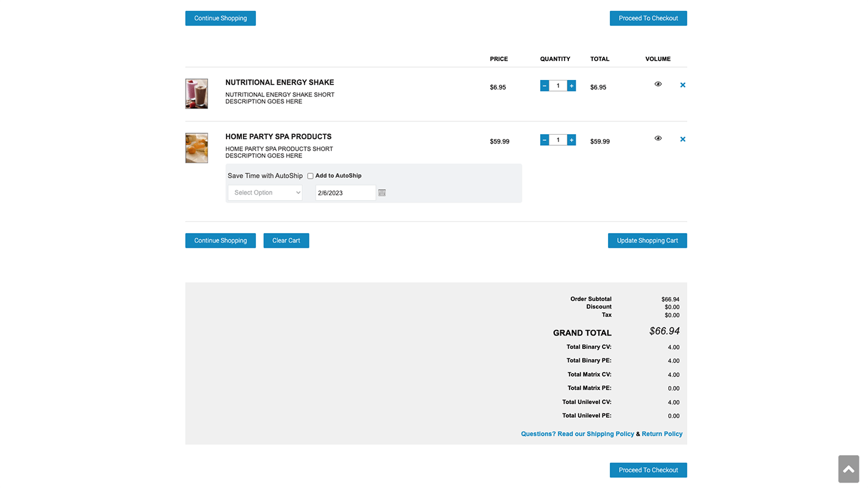Click Update Shopping Cart

(647, 241)
